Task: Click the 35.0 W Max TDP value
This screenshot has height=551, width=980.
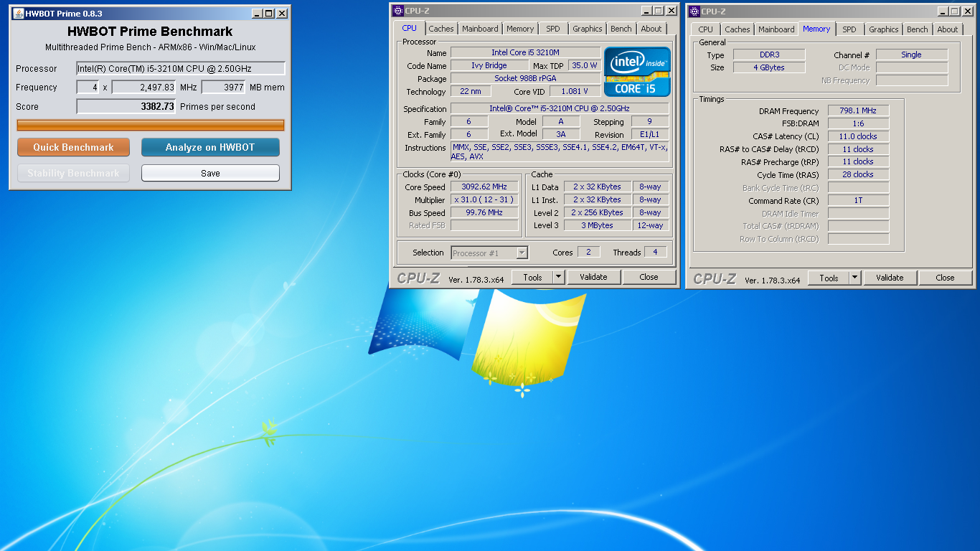Action: (585, 65)
